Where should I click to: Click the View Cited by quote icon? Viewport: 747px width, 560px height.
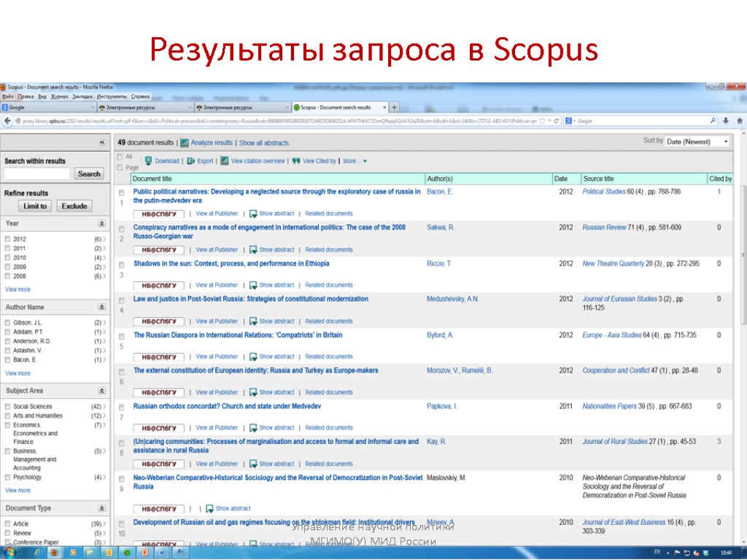click(296, 161)
